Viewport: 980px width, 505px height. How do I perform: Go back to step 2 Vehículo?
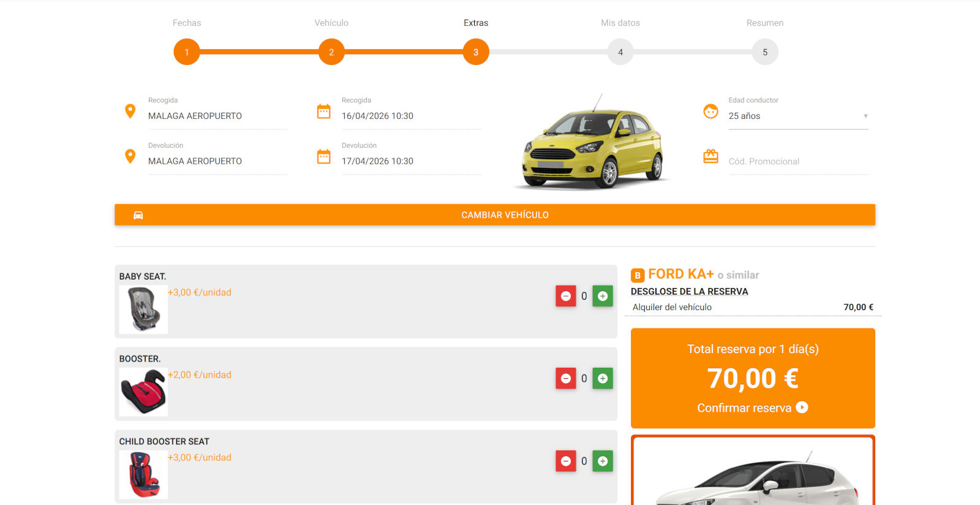[x=331, y=52]
